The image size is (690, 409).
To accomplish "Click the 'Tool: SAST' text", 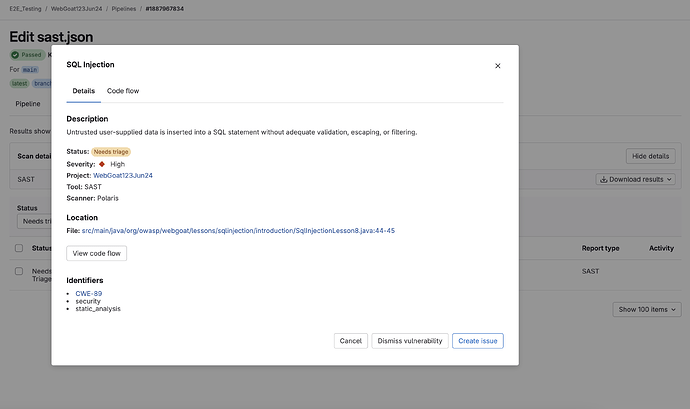I will click(x=84, y=187).
